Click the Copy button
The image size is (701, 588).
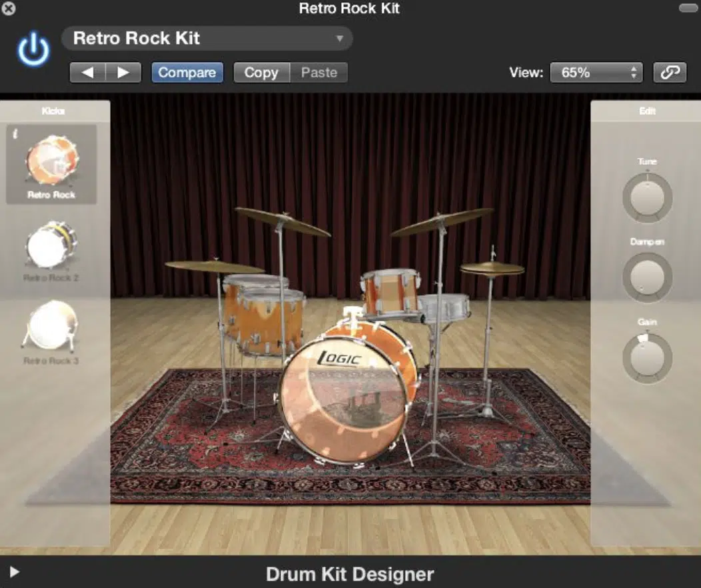(261, 73)
